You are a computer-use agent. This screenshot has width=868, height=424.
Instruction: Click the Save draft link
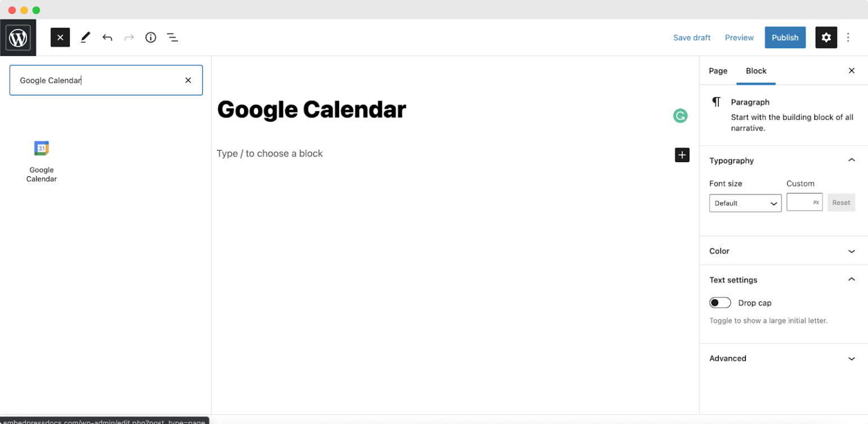tap(692, 37)
